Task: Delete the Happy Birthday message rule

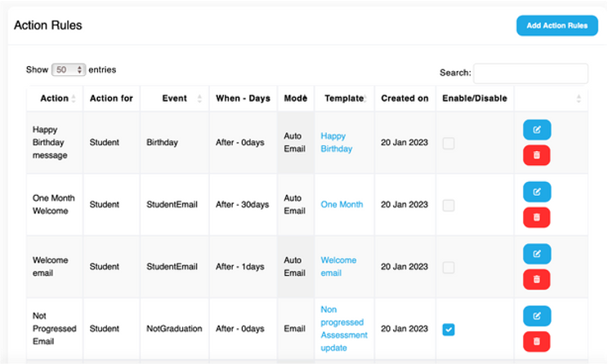Action: pyautogui.click(x=537, y=155)
